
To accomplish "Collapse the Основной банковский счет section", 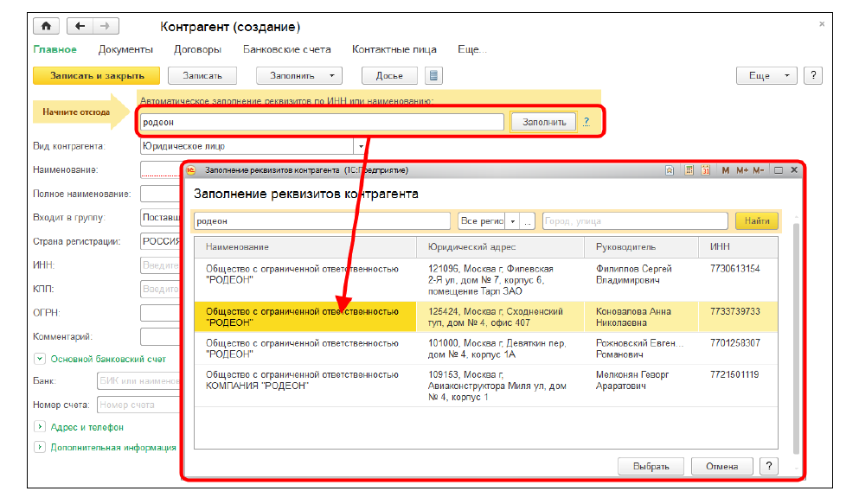I will [x=40, y=359].
